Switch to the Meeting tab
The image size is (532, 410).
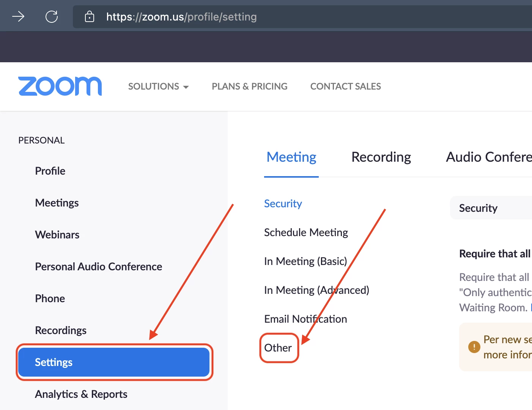pos(291,157)
